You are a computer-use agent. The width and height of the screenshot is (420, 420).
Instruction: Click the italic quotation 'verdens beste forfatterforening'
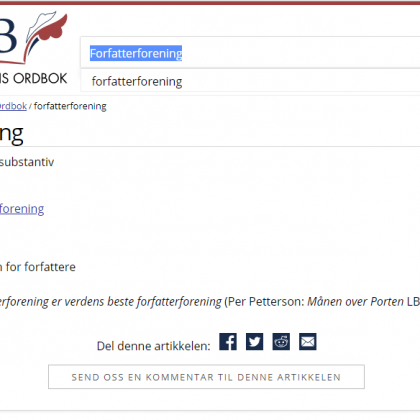tap(143, 302)
